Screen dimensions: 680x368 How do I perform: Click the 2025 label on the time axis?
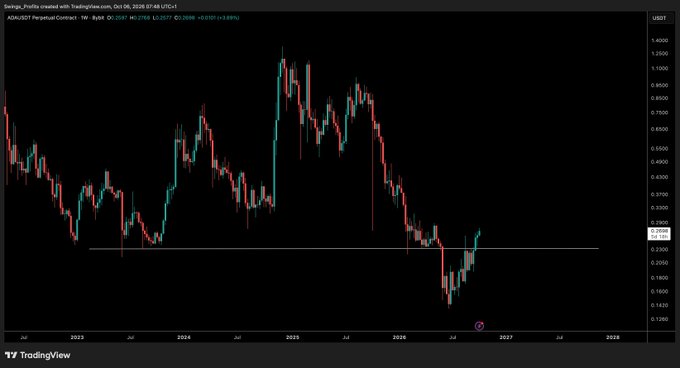[x=293, y=337]
